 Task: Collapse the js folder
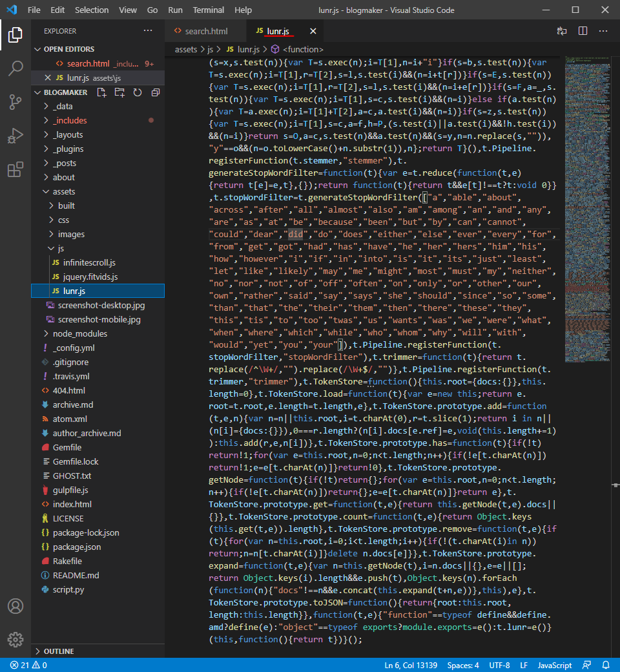[98, 248]
